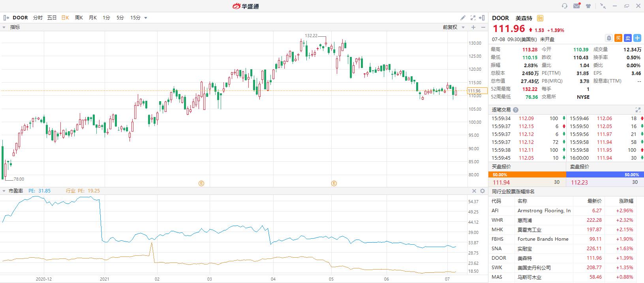
Task: Switch to the 周K chart tab
Action: click(x=79, y=18)
